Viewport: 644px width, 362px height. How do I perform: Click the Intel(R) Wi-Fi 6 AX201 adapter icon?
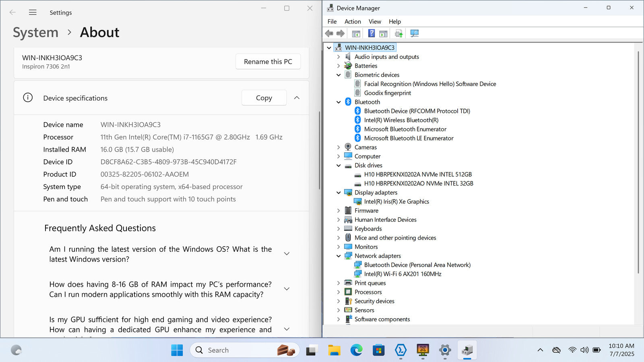(357, 274)
